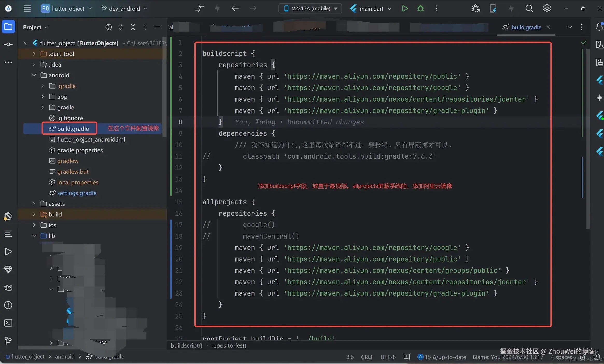
Task: Open V2317A (mobile) device dropdown
Action: click(x=310, y=9)
